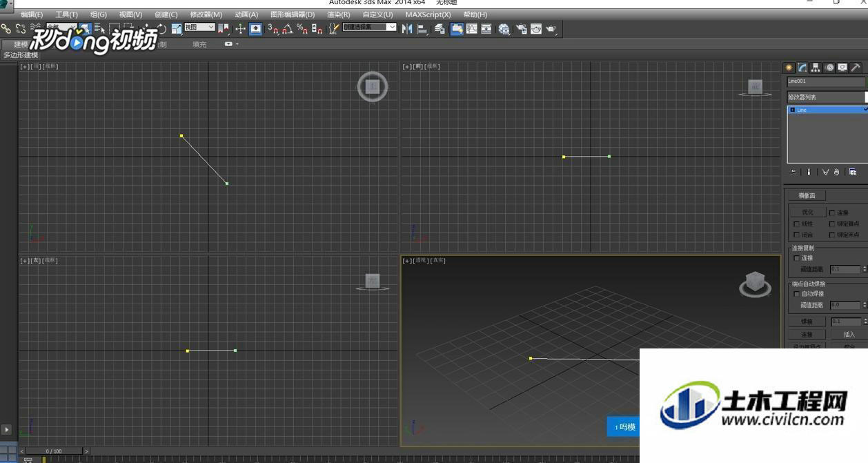Click the Show End Result toggle icon
The image size is (868, 463).
coord(809,172)
